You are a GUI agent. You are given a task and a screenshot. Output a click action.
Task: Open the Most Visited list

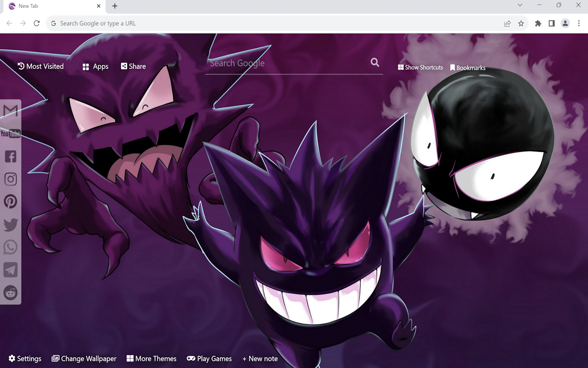coord(40,66)
